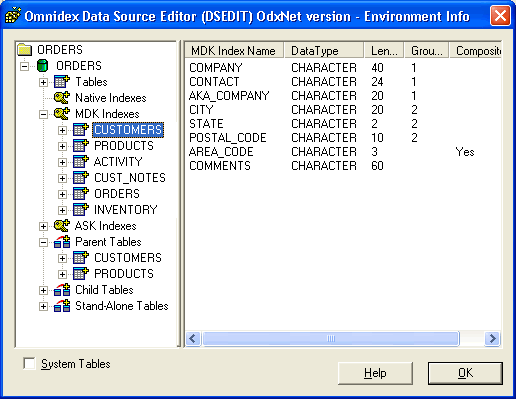Click the MDK Indexes key icon
This screenshot has height=399, width=516.
pyautogui.click(x=62, y=114)
